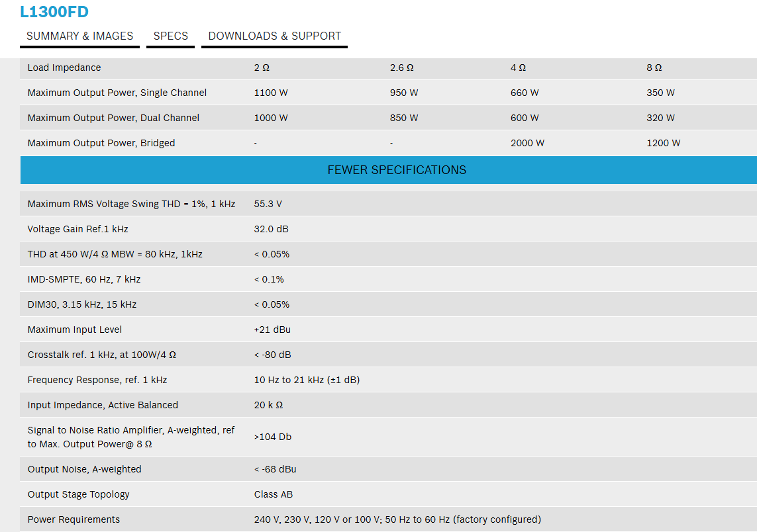This screenshot has height=532, width=757.
Task: Select THD at 450 W/4 Ω label
Action: pyautogui.click(x=115, y=253)
